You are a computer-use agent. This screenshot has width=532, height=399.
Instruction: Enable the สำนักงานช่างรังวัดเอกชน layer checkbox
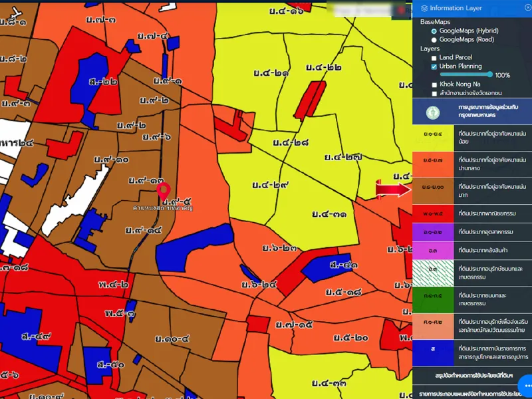pyautogui.click(x=434, y=94)
